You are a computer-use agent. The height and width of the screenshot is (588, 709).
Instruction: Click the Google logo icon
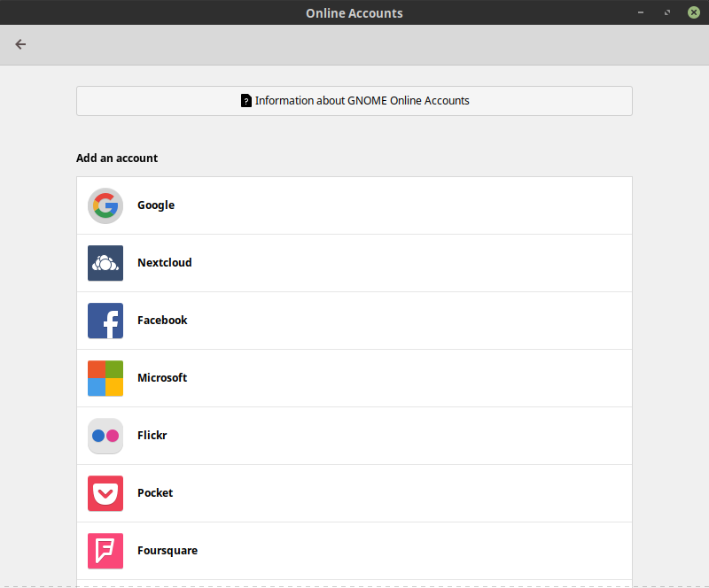[x=105, y=205]
